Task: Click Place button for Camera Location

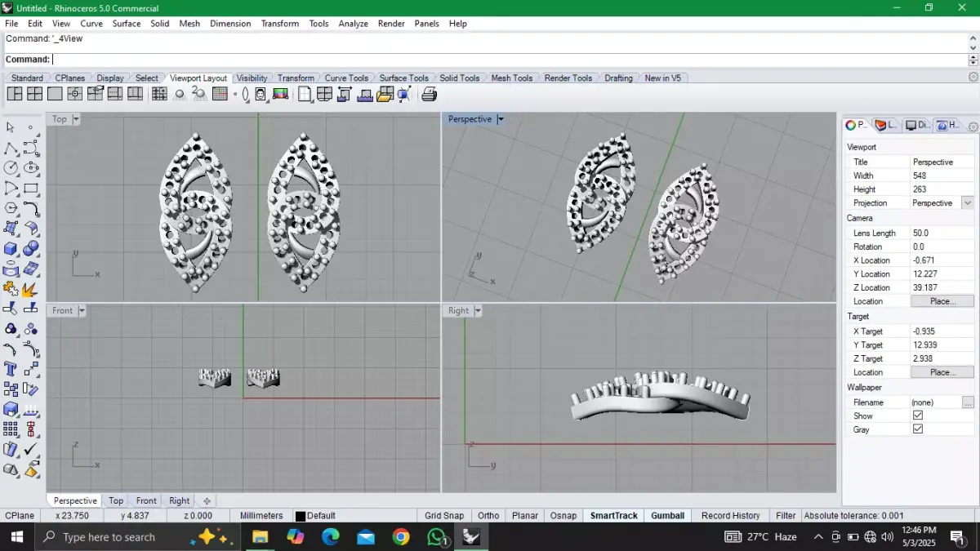Action: (x=942, y=301)
